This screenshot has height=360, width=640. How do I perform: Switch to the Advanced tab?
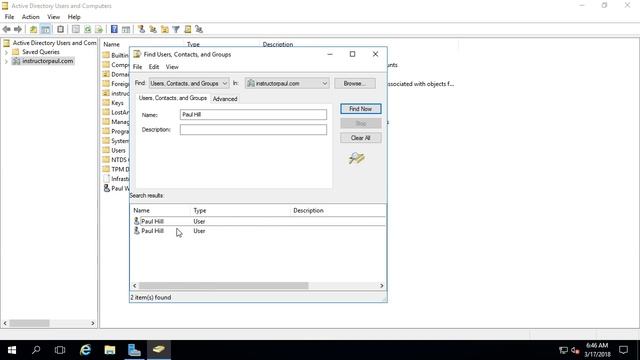pos(225,99)
